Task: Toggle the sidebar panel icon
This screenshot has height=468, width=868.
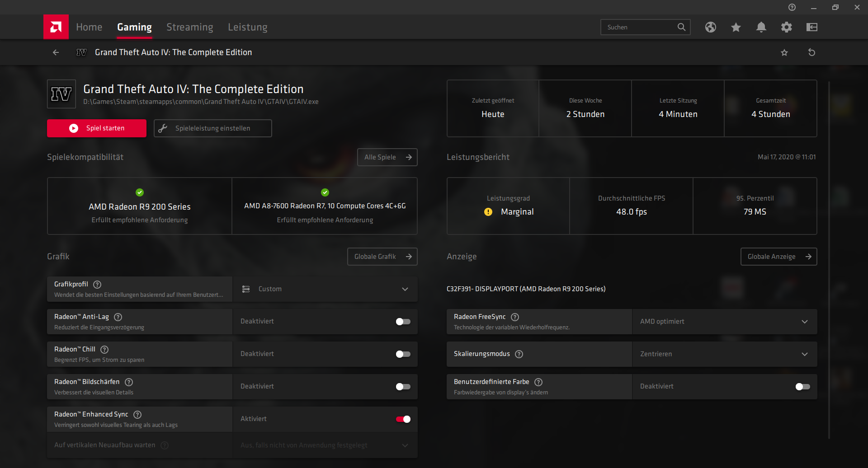Action: pyautogui.click(x=812, y=27)
